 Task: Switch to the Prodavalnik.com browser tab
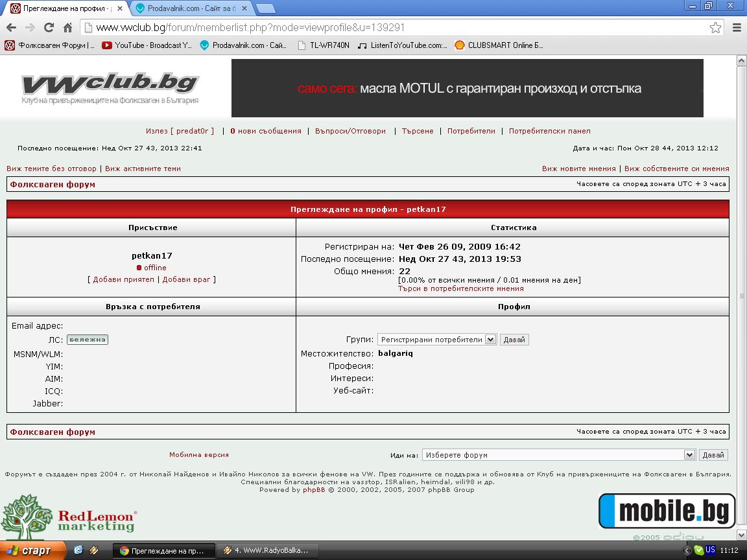(191, 8)
